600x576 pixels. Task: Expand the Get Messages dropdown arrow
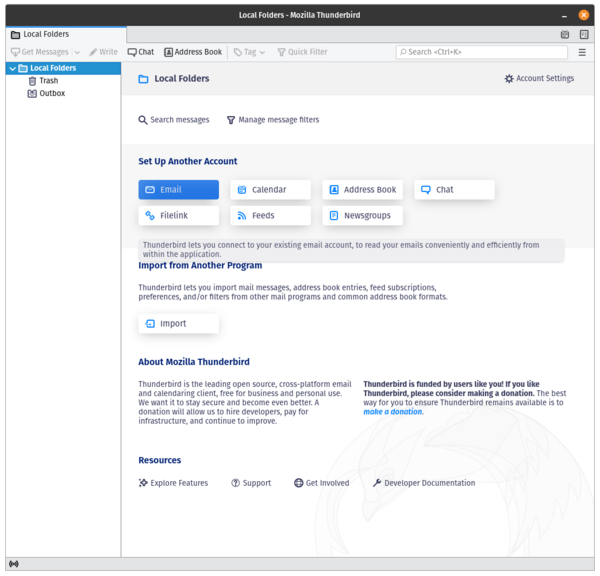pyautogui.click(x=77, y=52)
